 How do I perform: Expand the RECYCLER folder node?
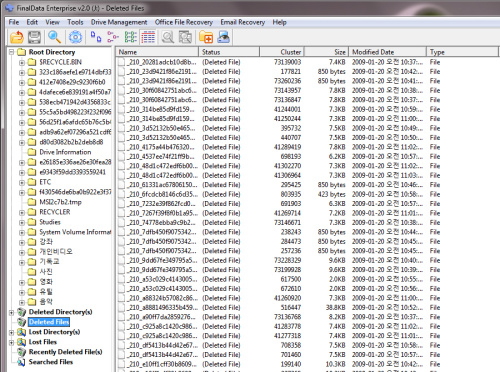pos(22,212)
